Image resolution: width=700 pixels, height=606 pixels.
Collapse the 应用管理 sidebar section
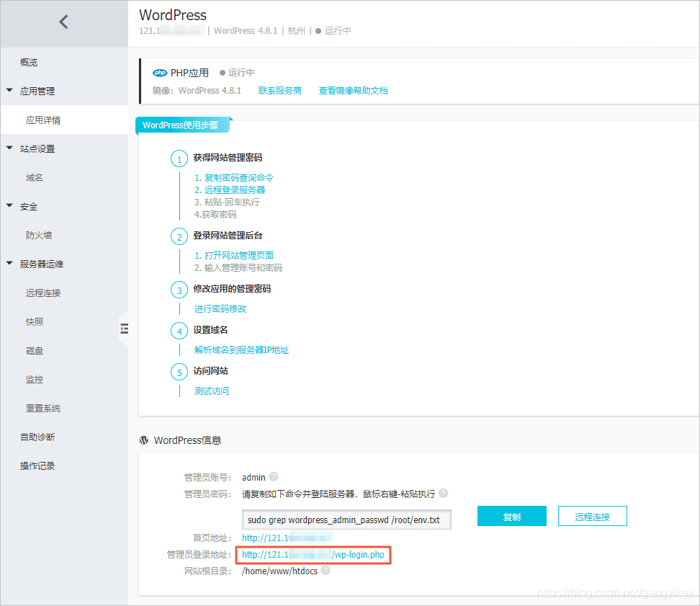pyautogui.click(x=9, y=90)
